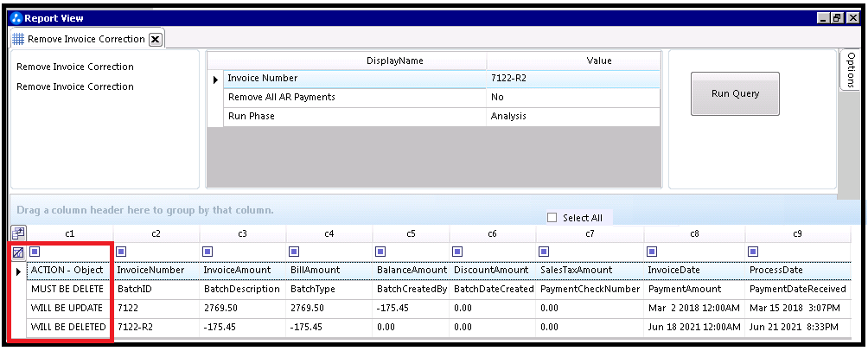The width and height of the screenshot is (868, 351).
Task: Click the BatchCreatedBy cell
Action: tap(412, 289)
